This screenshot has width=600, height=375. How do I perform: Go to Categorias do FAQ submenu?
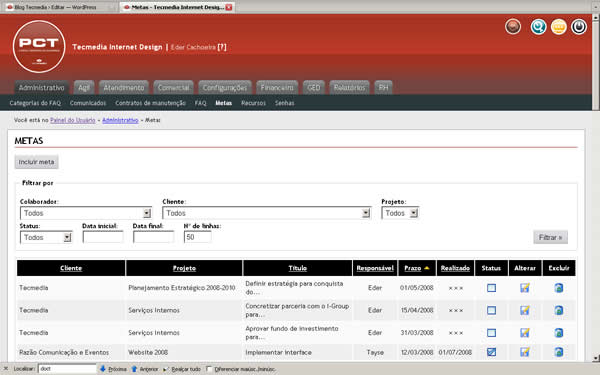click(35, 103)
